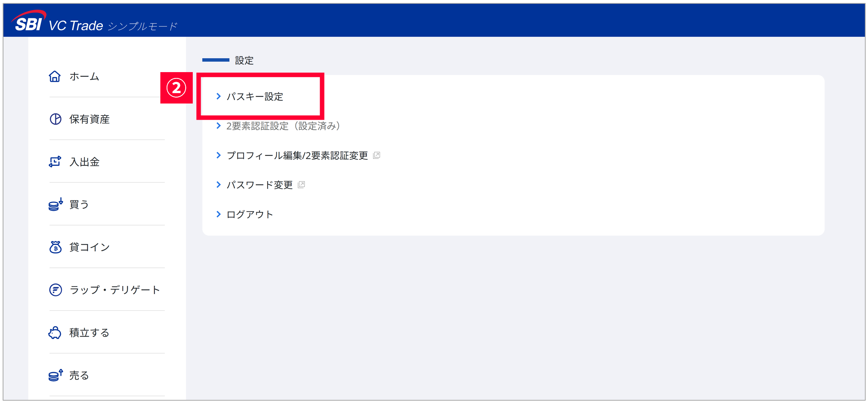Image resolution: width=868 pixels, height=403 pixels.
Task: Select ログアウト to sign out
Action: [250, 214]
